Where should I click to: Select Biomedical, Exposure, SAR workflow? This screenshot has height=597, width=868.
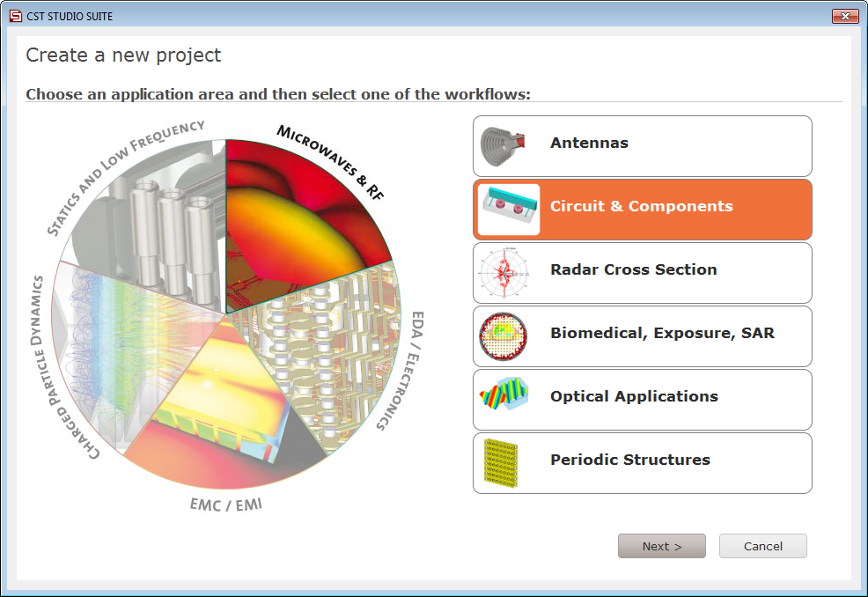click(x=642, y=336)
